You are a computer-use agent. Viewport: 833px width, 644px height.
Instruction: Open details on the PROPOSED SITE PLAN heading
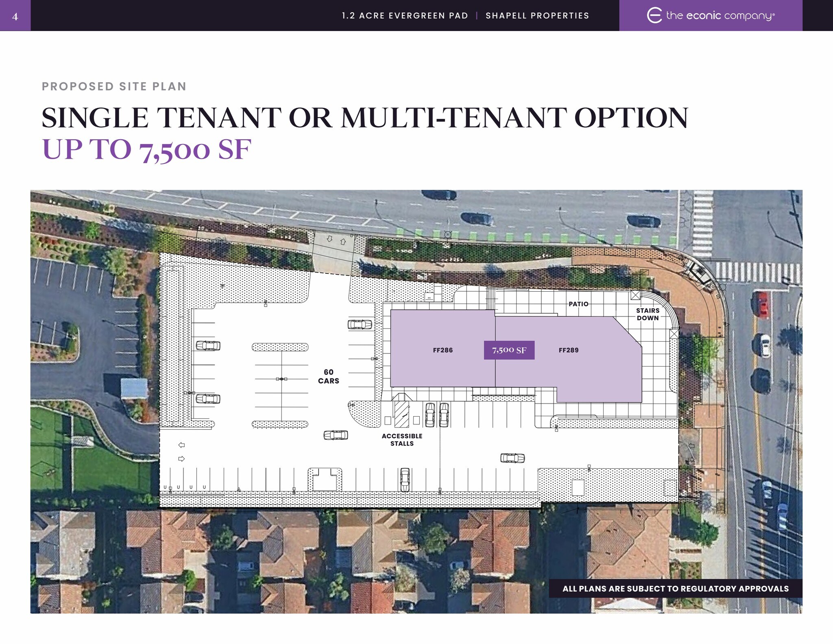tap(114, 86)
